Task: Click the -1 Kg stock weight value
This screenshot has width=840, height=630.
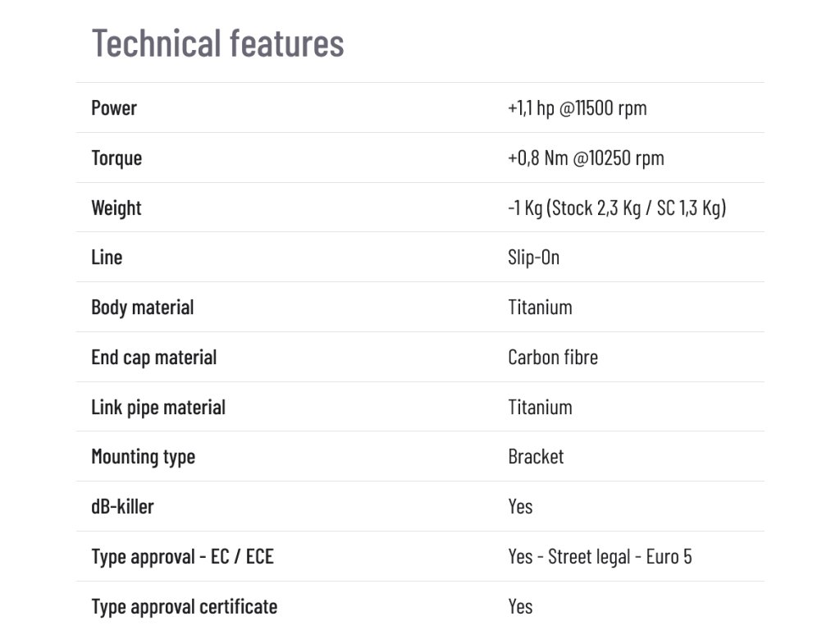Action: 617,208
